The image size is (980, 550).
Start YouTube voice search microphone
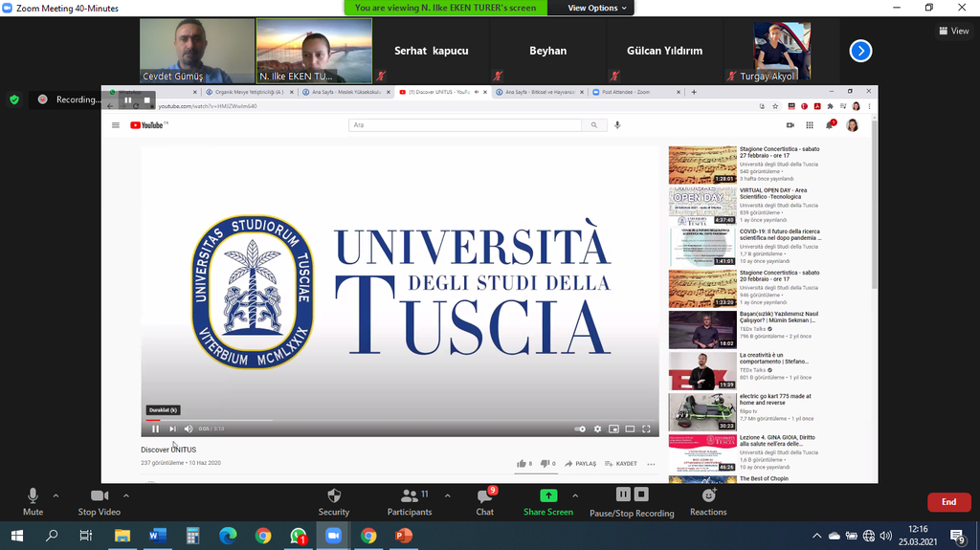(x=617, y=125)
